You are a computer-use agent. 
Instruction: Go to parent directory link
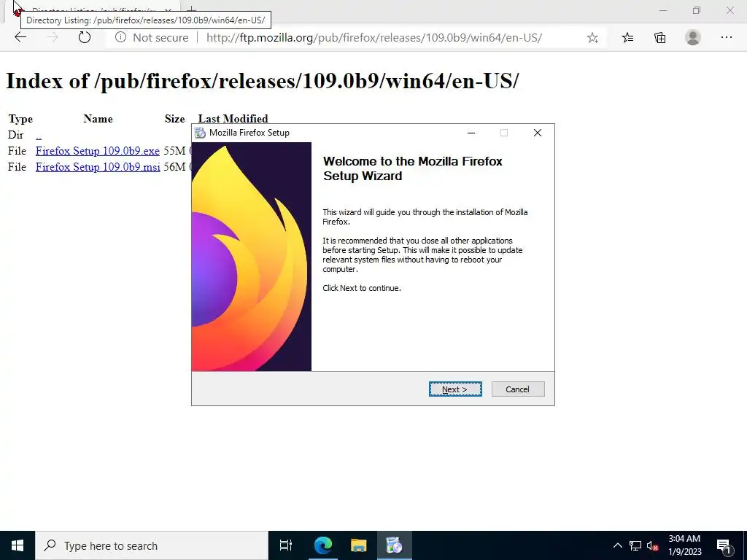[39, 135]
